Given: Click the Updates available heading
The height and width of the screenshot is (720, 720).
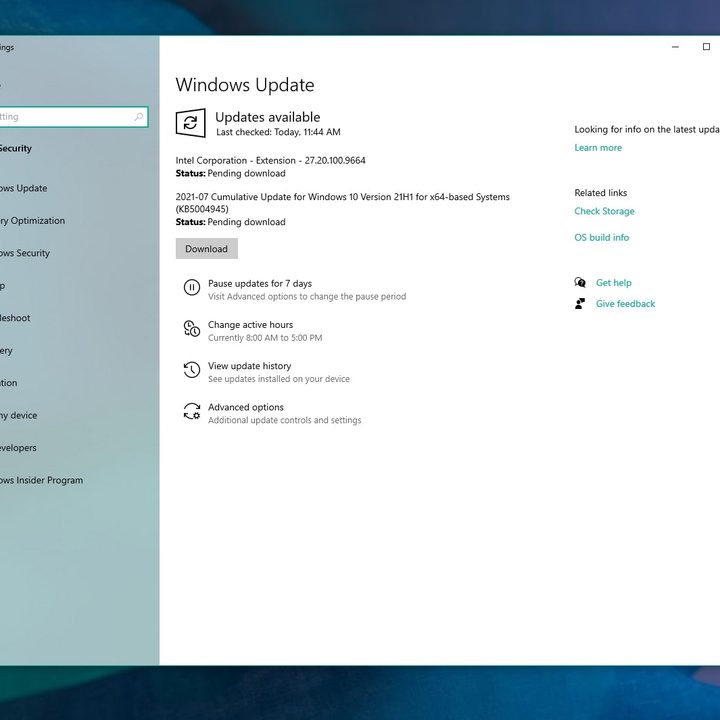Looking at the screenshot, I should 268,117.
